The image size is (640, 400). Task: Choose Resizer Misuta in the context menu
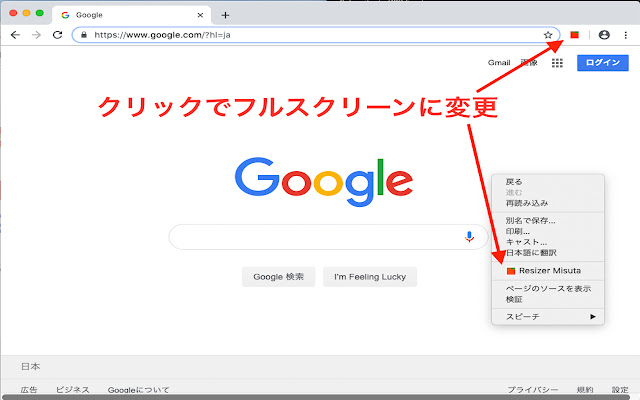click(548, 271)
